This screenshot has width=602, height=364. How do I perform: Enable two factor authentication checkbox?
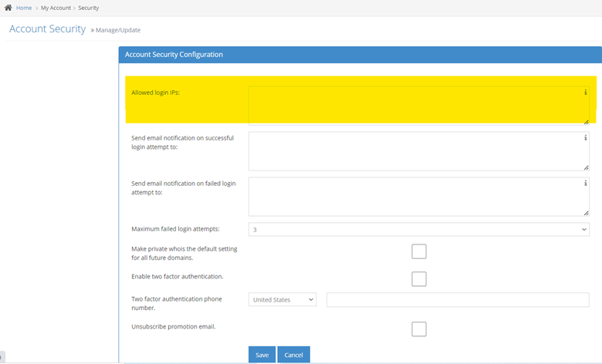[419, 278]
